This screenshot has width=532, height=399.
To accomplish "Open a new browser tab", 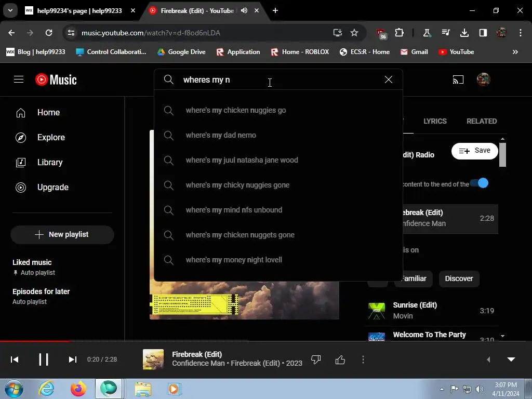I will [275, 10].
